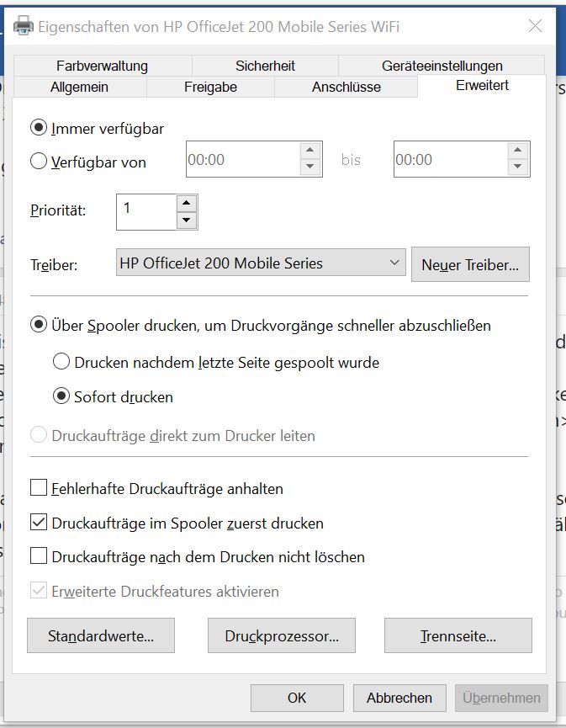The image size is (566, 728).
Task: Lower Priorität using the down arrow
Action: coord(187,220)
